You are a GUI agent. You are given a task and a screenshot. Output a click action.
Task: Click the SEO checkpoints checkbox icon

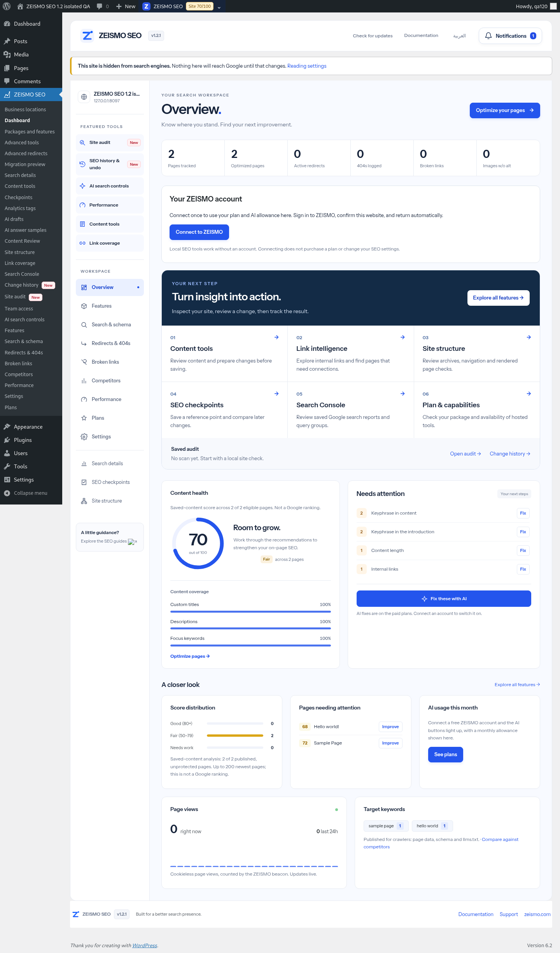point(84,482)
